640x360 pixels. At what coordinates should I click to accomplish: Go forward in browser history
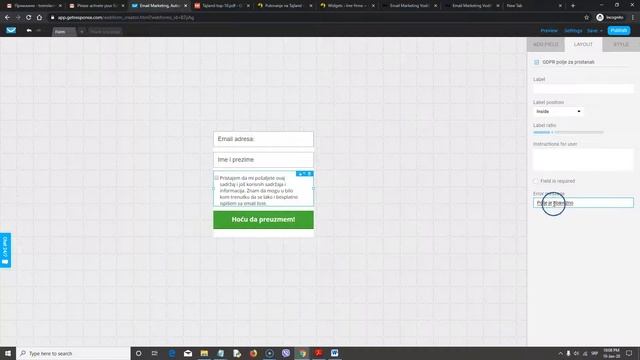click(x=18, y=18)
